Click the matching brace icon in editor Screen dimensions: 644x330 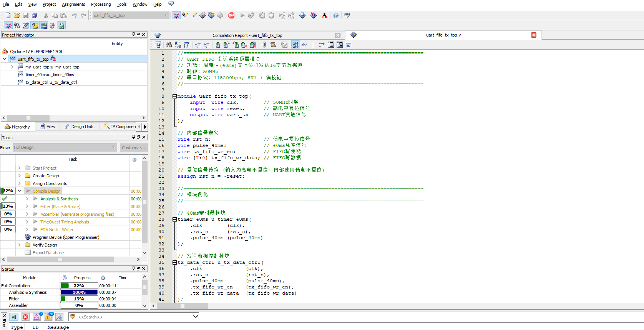(187, 45)
